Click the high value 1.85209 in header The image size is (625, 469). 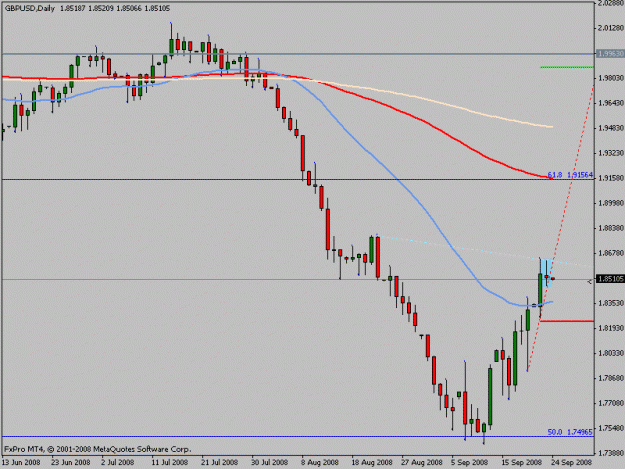(x=101, y=8)
